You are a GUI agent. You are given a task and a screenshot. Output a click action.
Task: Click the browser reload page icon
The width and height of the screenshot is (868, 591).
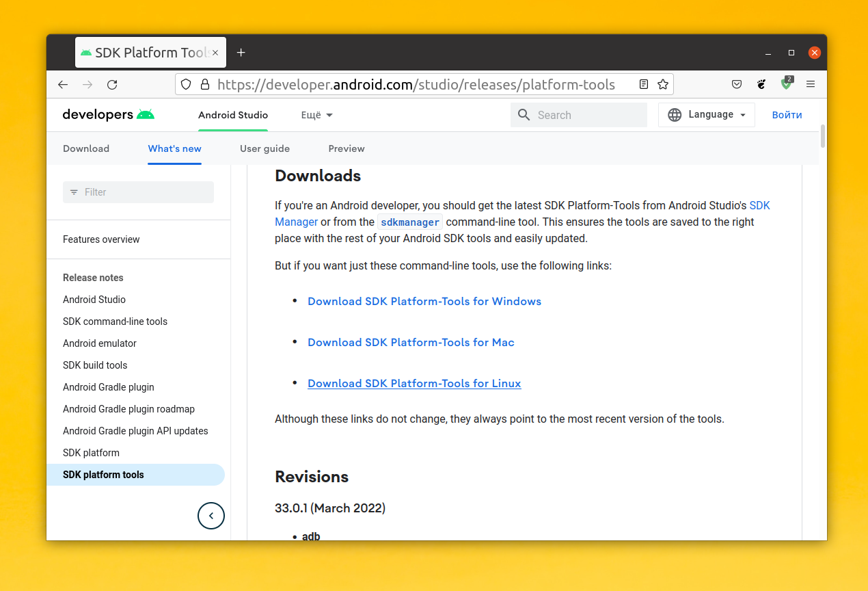pyautogui.click(x=112, y=85)
